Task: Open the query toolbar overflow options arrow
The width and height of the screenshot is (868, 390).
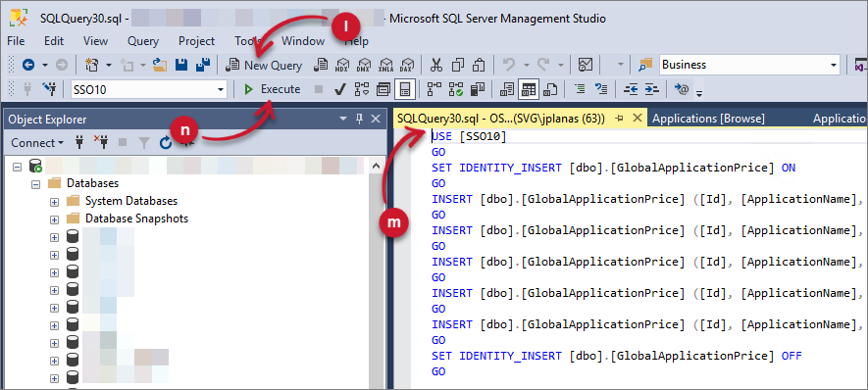Action: pyautogui.click(x=699, y=93)
